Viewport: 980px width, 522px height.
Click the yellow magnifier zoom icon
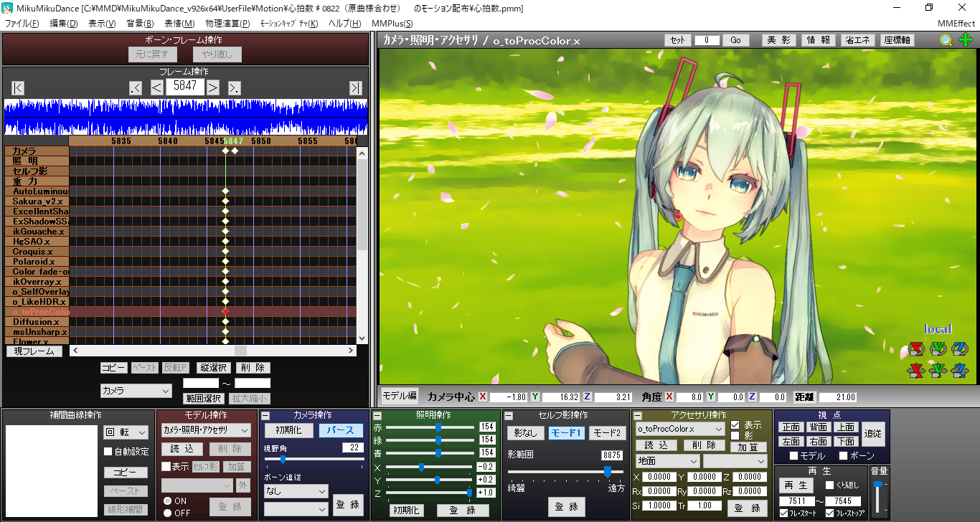(946, 40)
